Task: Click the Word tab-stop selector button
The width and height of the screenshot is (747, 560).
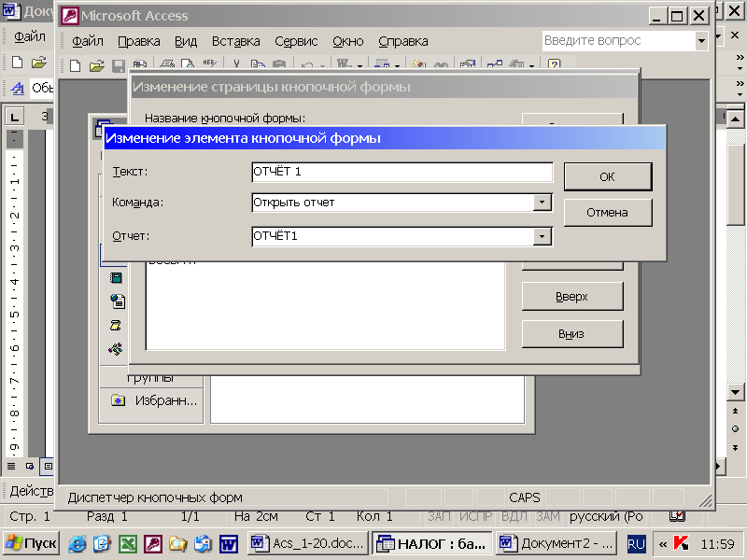Action: click(15, 116)
